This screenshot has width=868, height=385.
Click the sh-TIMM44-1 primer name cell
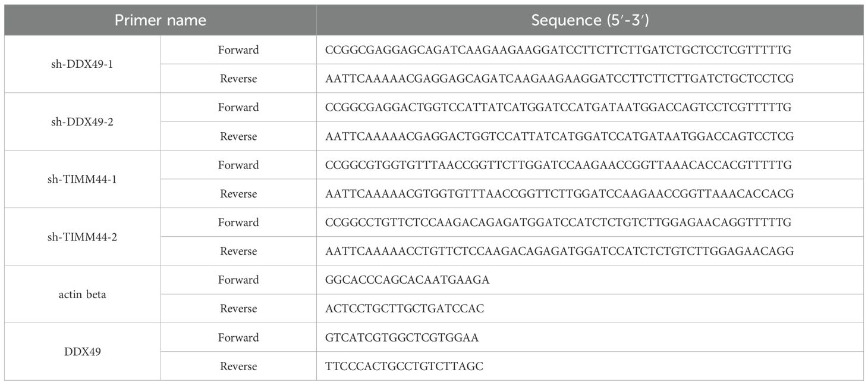(x=82, y=179)
